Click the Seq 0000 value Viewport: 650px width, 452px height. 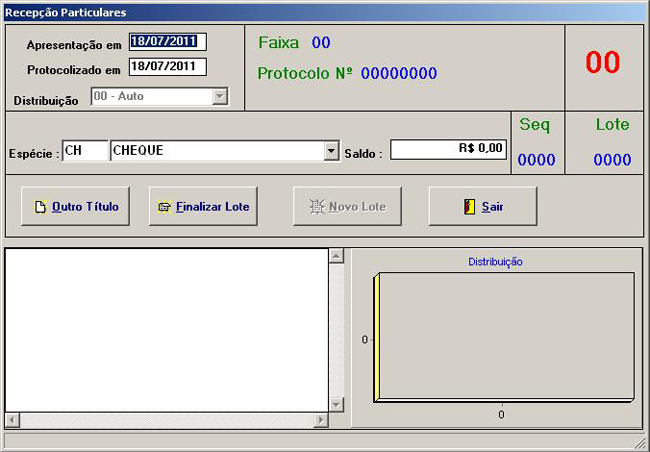[x=536, y=160]
